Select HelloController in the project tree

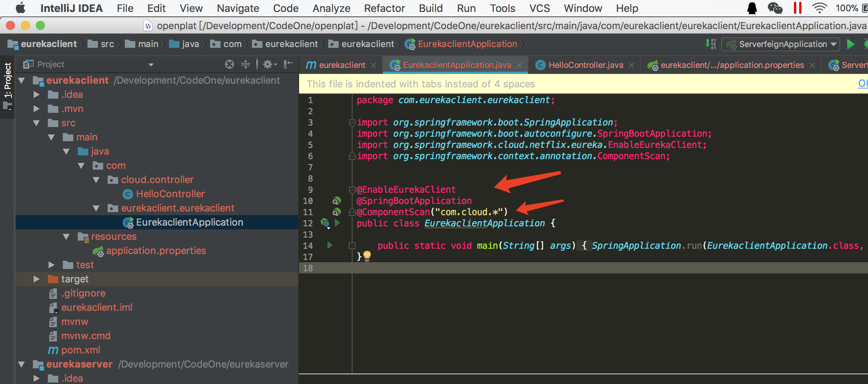[170, 194]
